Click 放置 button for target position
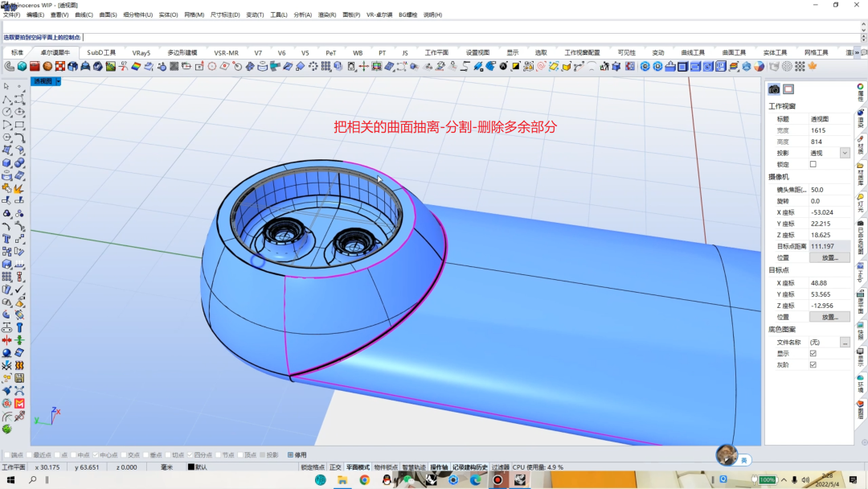Screen dimensions: 868x489 (x=829, y=318)
